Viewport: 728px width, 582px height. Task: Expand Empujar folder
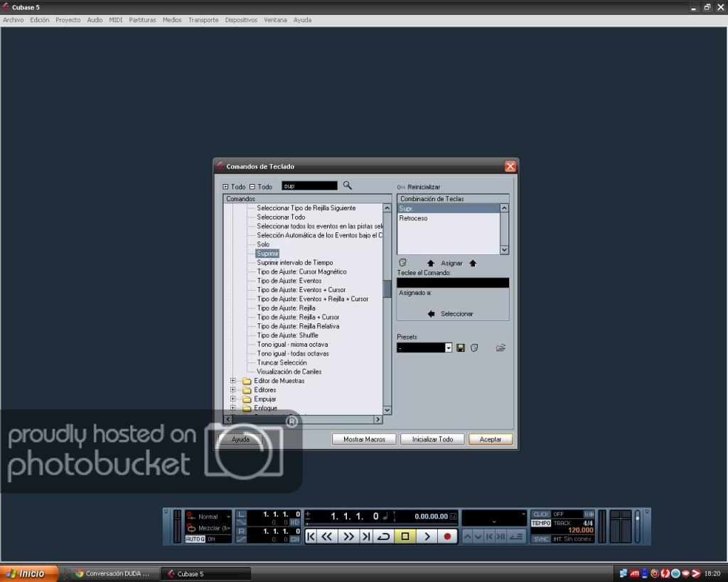point(233,399)
